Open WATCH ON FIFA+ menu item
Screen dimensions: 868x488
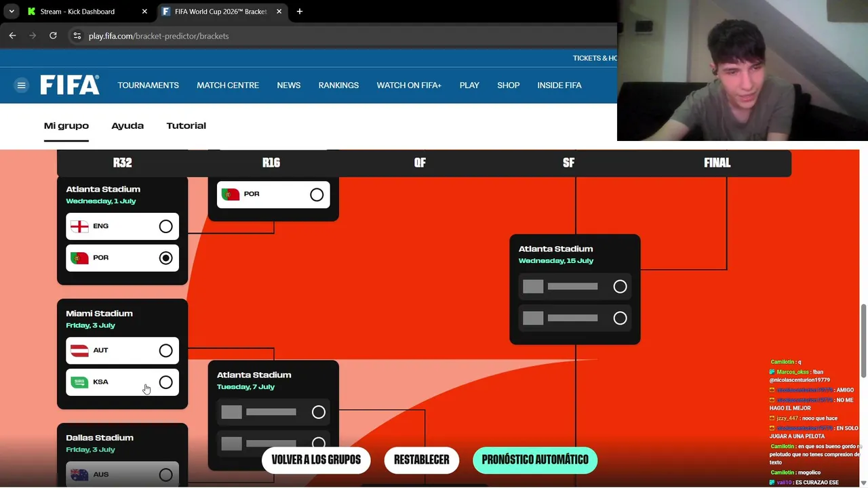(x=409, y=85)
